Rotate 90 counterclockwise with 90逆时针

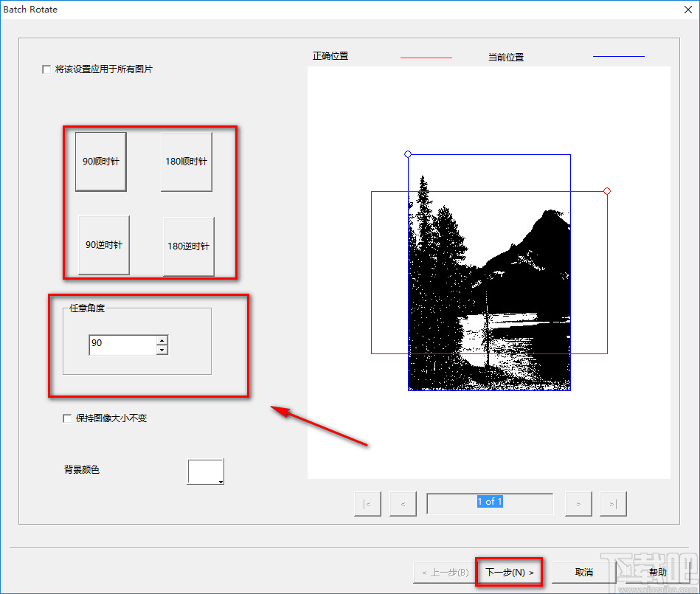[x=103, y=245]
